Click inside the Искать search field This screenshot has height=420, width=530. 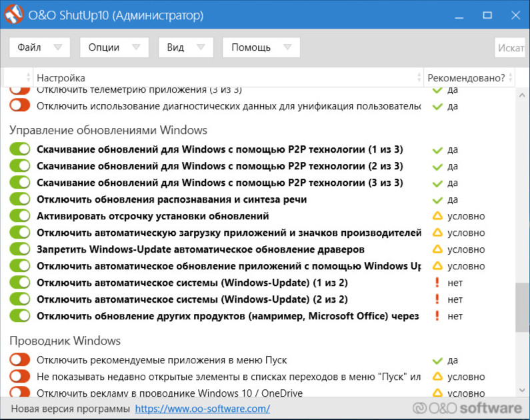point(511,47)
